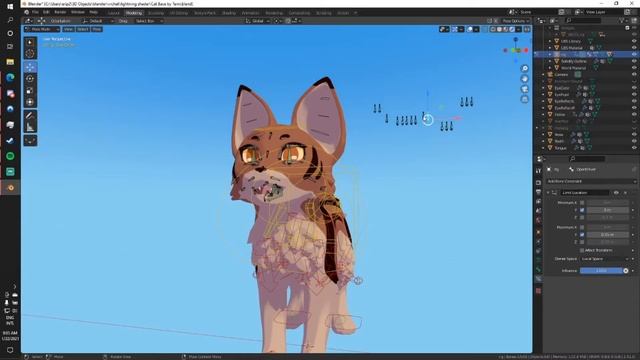Click the navigation gizmo Z axis
This screenshot has width=640, height=360.
(x=516, y=40)
